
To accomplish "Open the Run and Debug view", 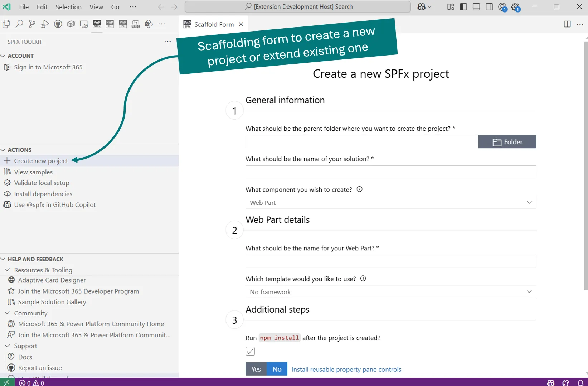I will point(45,24).
